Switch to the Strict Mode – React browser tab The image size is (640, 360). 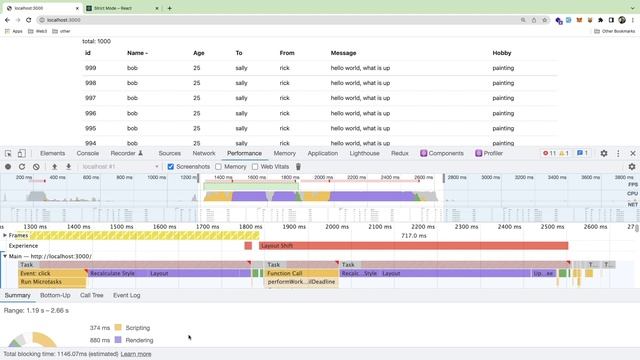coord(121,8)
